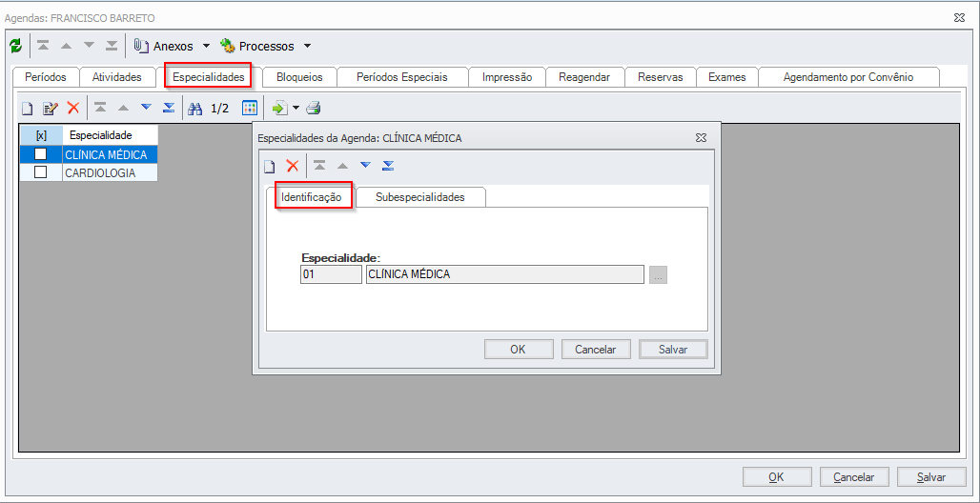The image size is (980, 503).
Task: Open the Processos gear menu
Action: click(x=256, y=47)
